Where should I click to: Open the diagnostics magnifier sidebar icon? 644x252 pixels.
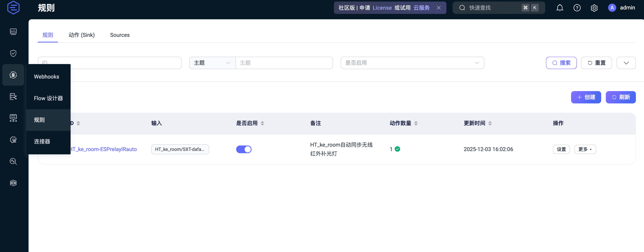(13, 161)
